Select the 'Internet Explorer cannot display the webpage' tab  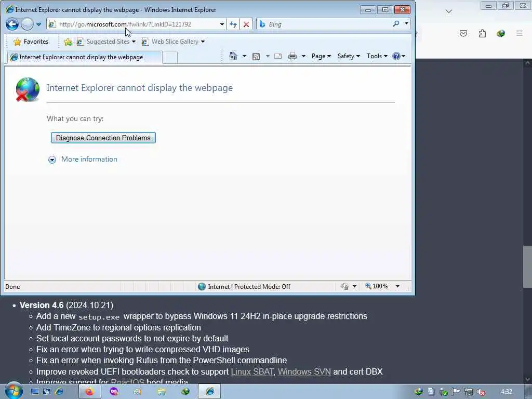(84, 57)
